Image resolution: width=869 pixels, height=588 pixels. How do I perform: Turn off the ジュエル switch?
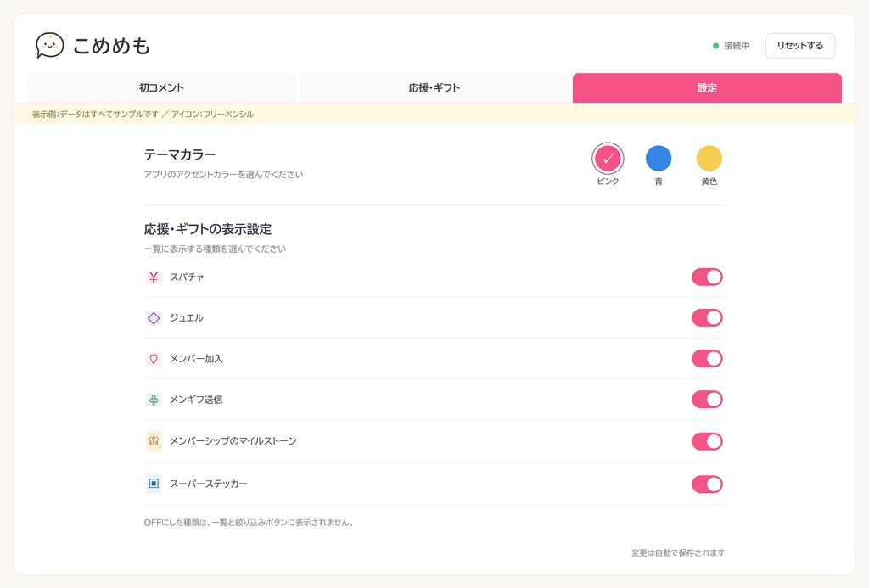pyautogui.click(x=707, y=318)
